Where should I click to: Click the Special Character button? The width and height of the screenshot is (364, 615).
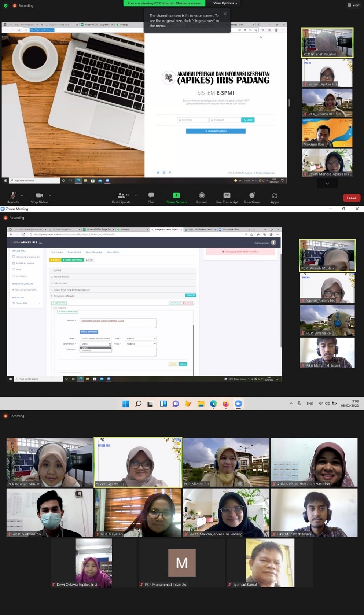(89, 332)
